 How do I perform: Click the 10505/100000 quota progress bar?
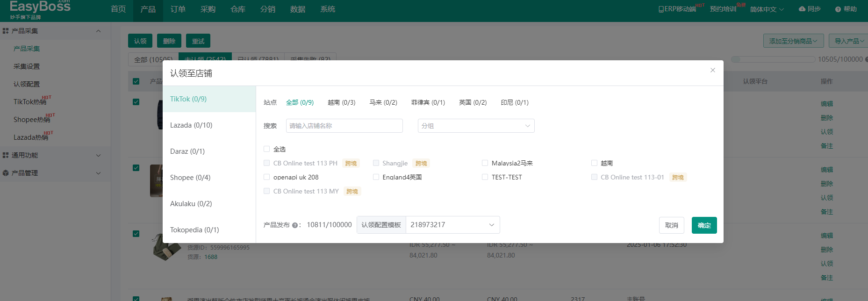coord(773,59)
